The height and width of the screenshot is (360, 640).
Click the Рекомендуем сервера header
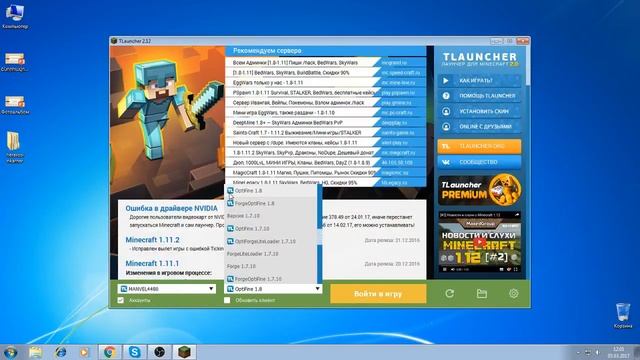[267, 51]
